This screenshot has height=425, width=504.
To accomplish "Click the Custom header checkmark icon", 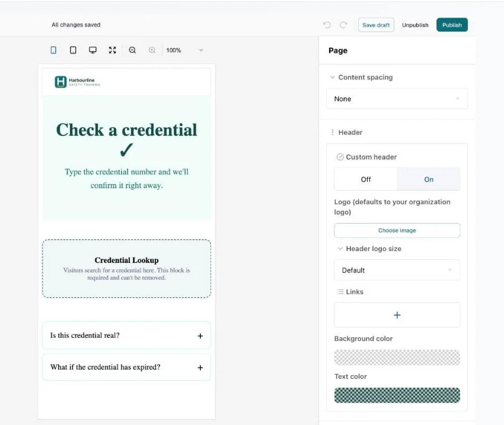I will pyautogui.click(x=340, y=157).
